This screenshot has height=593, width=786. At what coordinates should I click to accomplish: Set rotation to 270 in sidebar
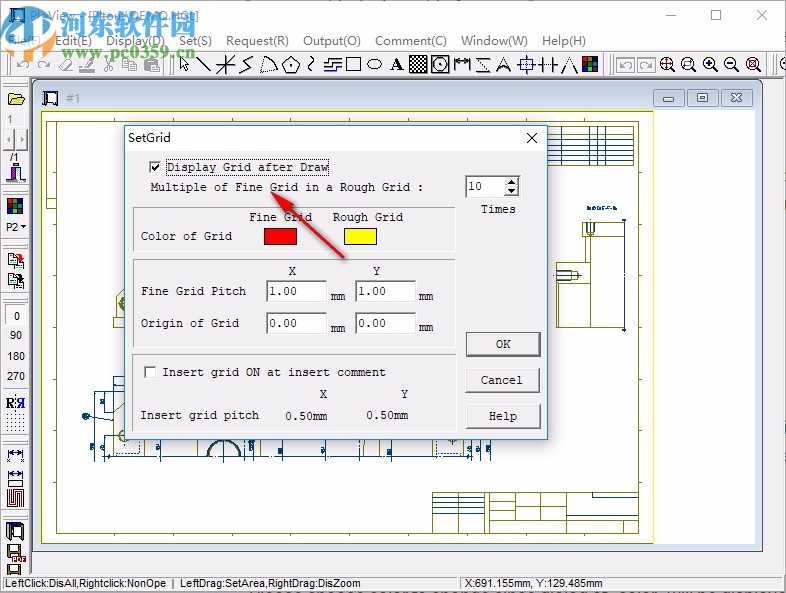(16, 376)
